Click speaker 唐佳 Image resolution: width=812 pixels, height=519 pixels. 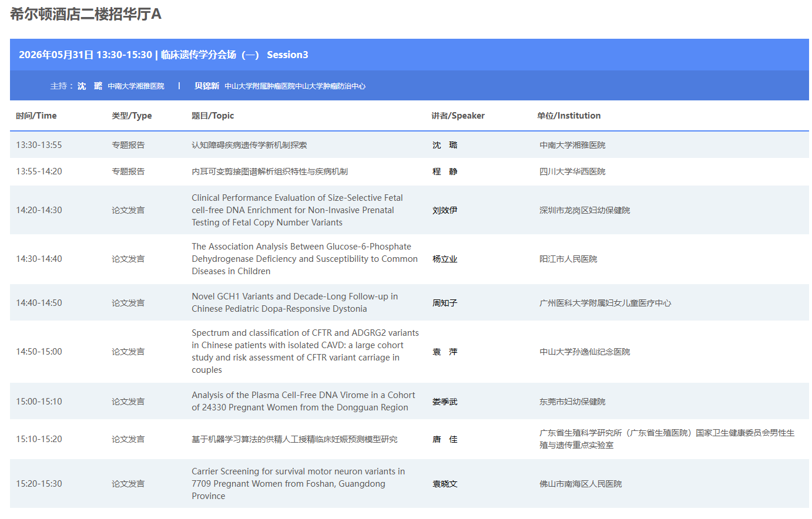tap(445, 439)
